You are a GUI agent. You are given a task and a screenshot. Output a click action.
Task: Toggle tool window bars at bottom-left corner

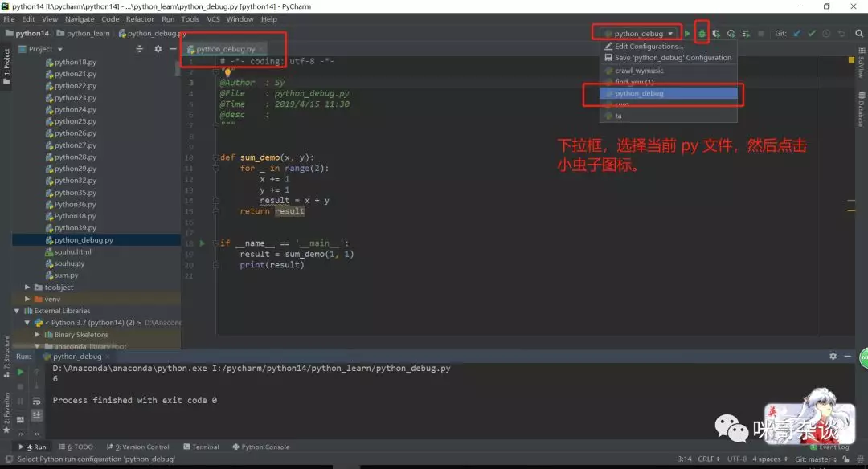tap(8, 459)
